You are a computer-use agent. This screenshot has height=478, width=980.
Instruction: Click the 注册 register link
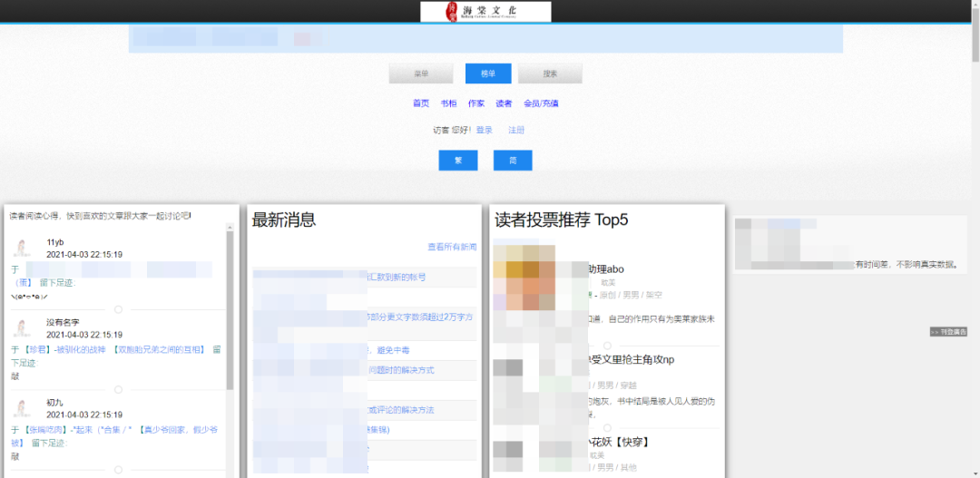point(516,131)
